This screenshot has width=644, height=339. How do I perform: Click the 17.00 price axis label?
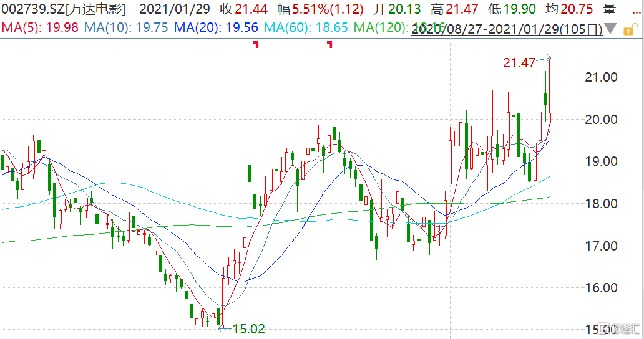pyautogui.click(x=601, y=246)
